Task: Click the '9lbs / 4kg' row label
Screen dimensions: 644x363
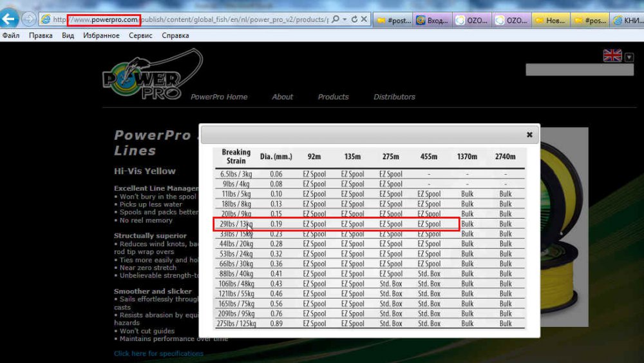Action: point(236,184)
